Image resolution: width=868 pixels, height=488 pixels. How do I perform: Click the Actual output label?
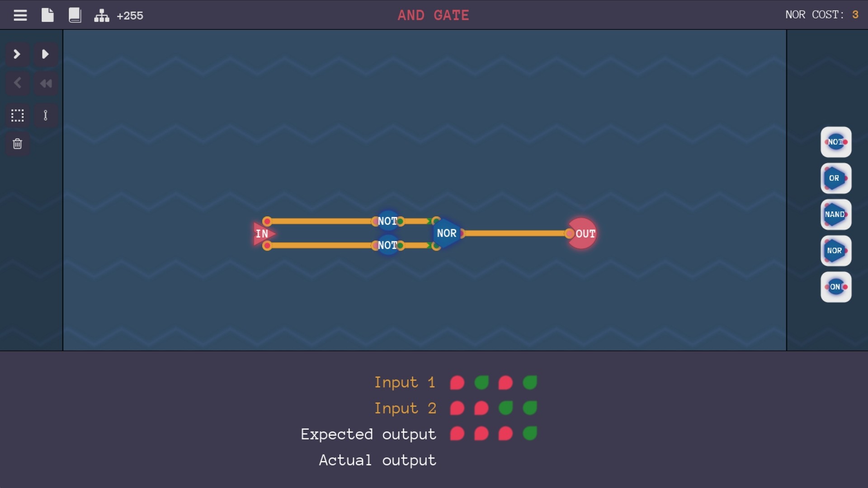click(377, 460)
